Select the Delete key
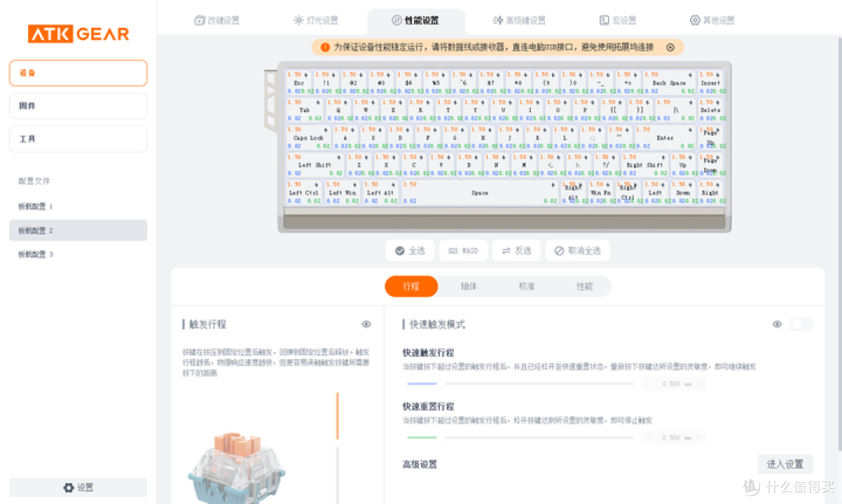 [x=711, y=110]
